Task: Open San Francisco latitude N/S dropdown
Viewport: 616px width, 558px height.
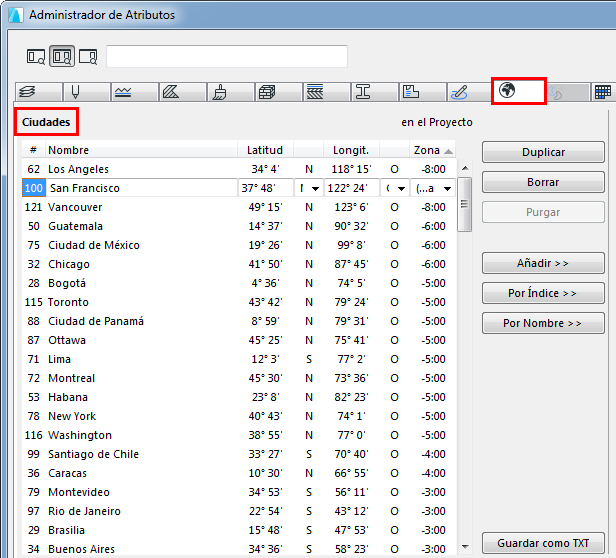Action: coord(309,188)
